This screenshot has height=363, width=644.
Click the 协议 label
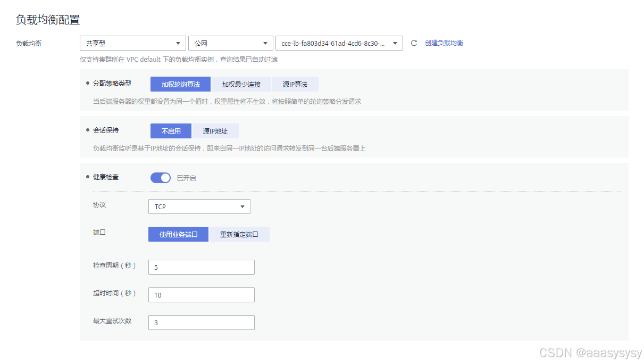pyautogui.click(x=99, y=205)
